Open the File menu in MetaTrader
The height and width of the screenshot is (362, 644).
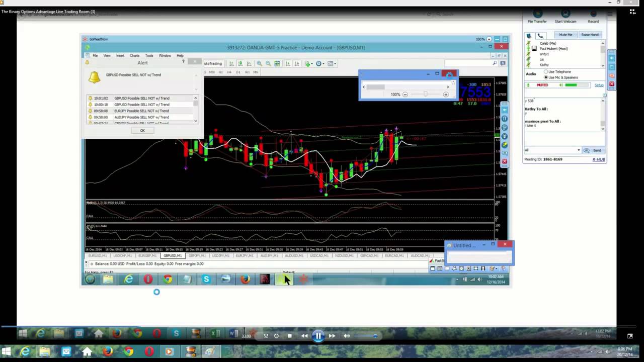pyautogui.click(x=95, y=55)
